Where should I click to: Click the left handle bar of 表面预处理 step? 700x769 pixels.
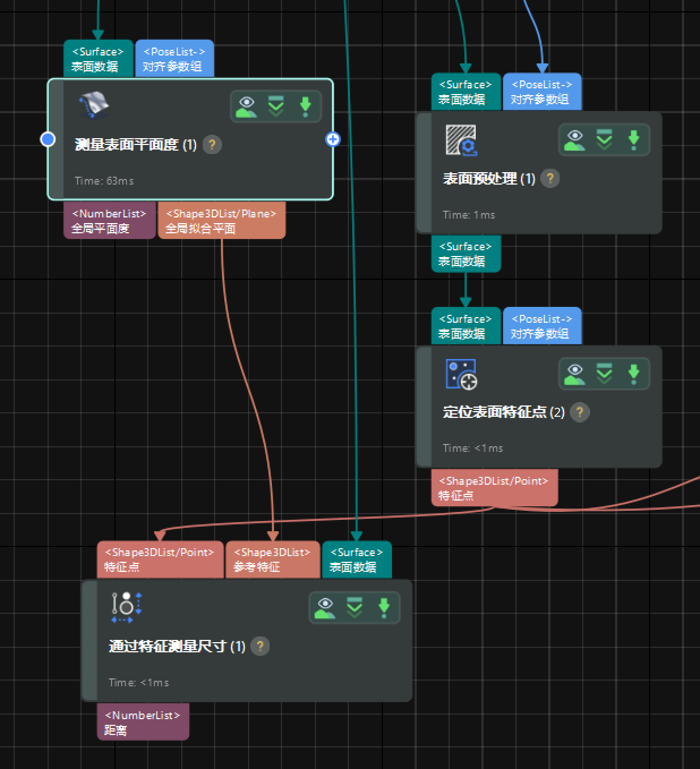(x=424, y=173)
